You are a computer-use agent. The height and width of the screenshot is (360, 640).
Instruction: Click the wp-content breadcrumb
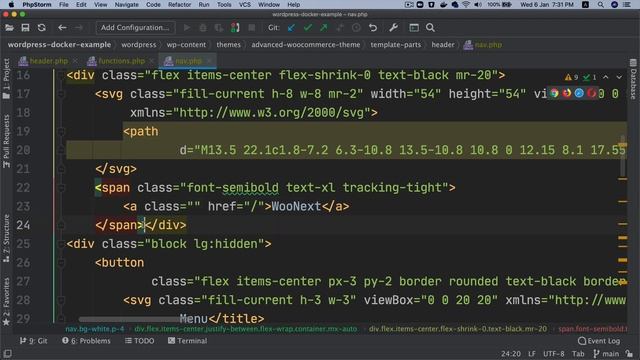pyautogui.click(x=186, y=44)
